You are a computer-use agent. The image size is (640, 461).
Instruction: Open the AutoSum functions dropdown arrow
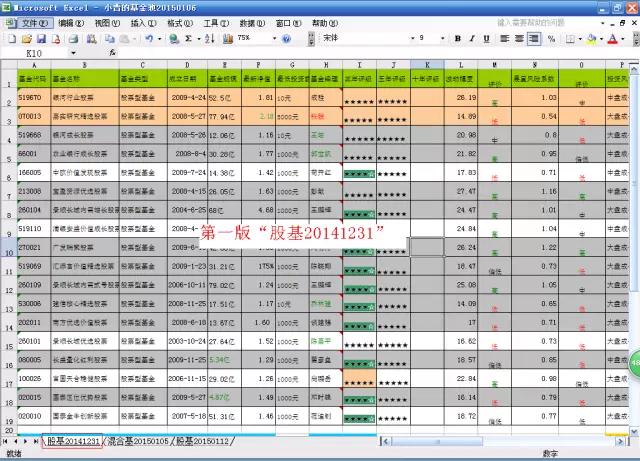pyautogui.click(x=199, y=39)
